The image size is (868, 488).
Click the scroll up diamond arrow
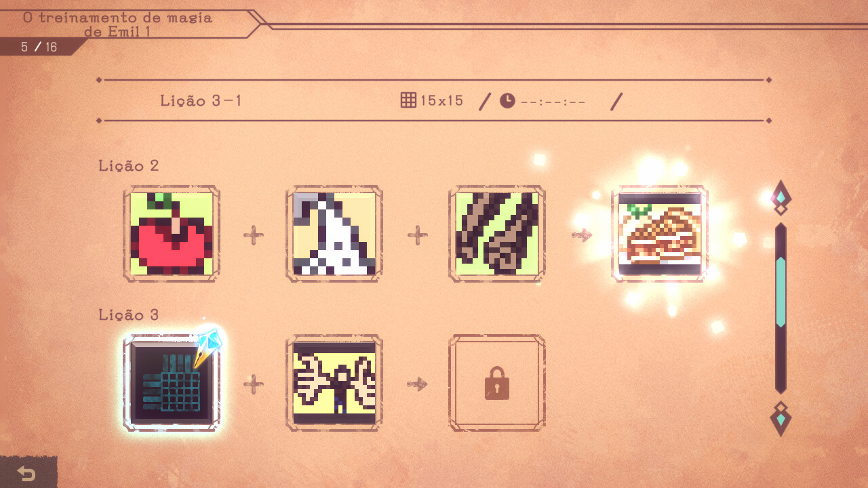point(781,198)
